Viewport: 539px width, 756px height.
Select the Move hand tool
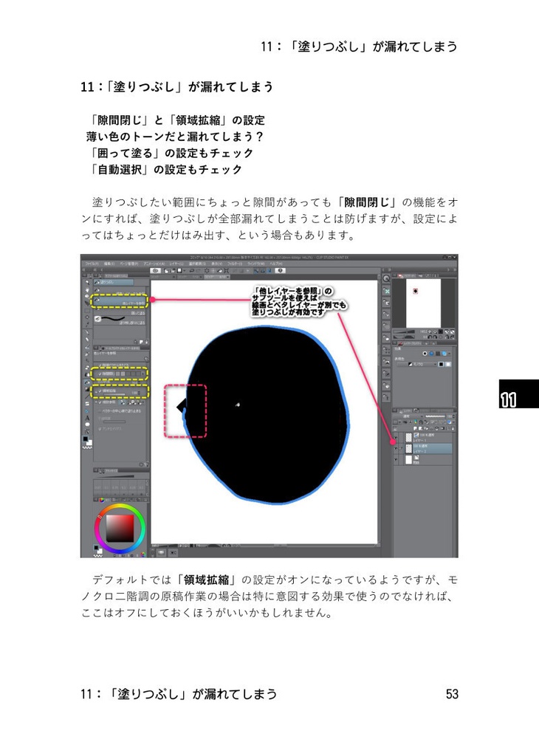click(x=87, y=289)
